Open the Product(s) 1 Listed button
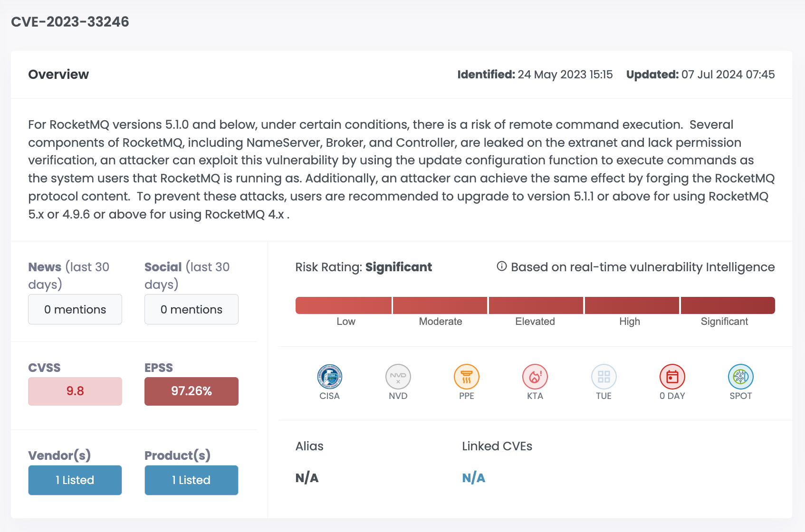 point(192,480)
